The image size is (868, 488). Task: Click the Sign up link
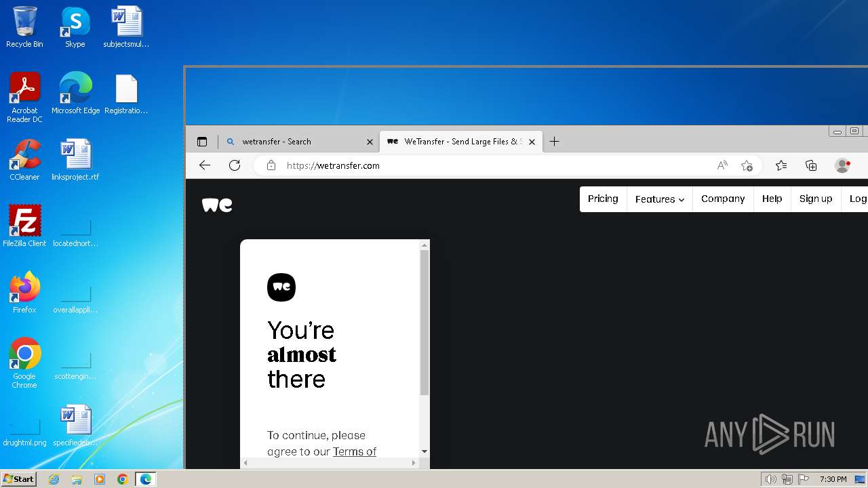pos(816,199)
